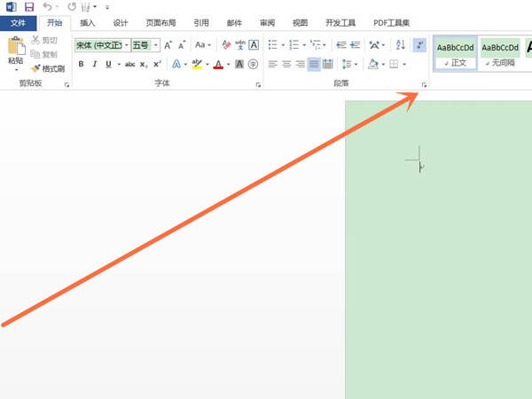The image size is (532, 399).
Task: Apply distributed alignment
Action: point(328,64)
